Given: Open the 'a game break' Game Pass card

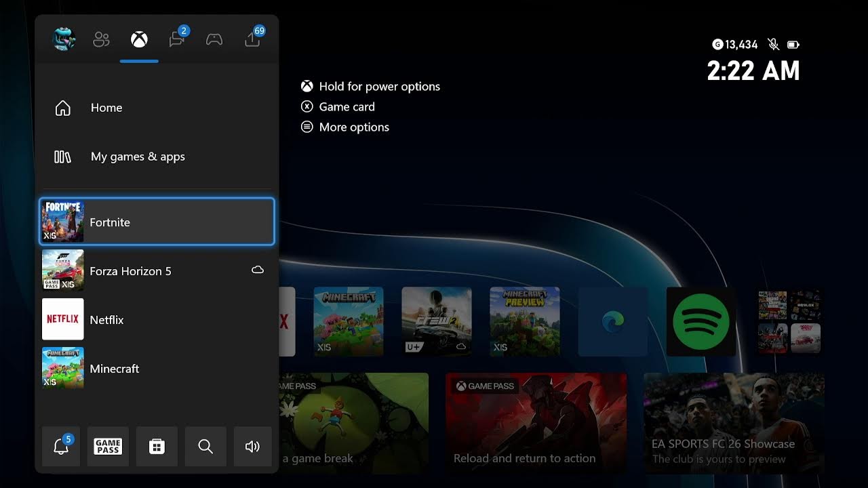Looking at the screenshot, I should tap(353, 423).
